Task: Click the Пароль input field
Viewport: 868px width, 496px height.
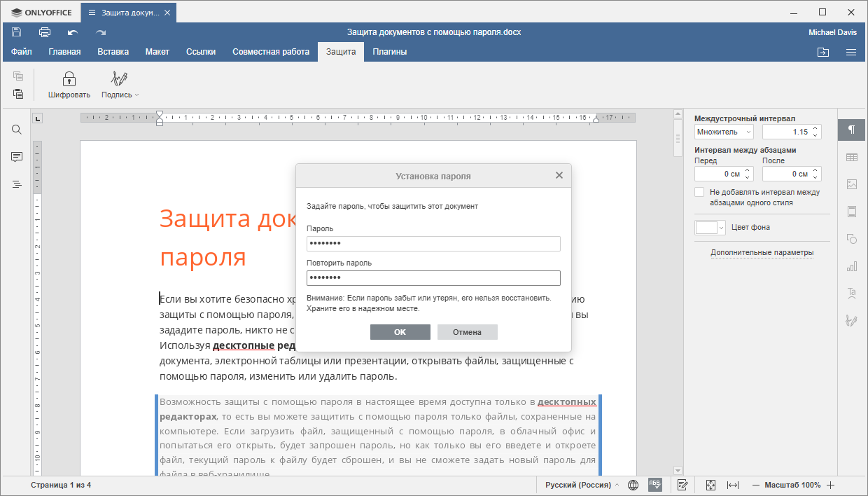Action: point(433,243)
